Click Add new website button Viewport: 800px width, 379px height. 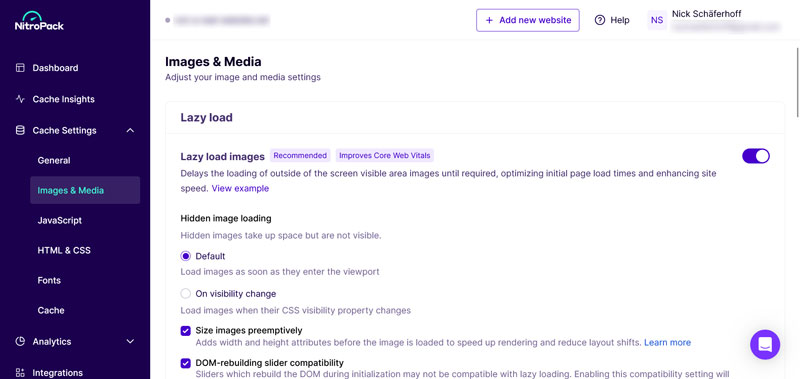528,20
